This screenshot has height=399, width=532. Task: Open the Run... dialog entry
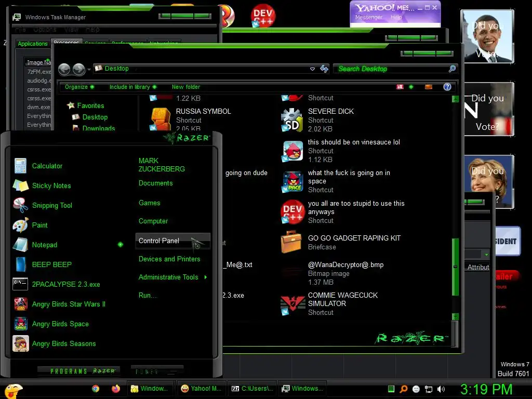[148, 295]
